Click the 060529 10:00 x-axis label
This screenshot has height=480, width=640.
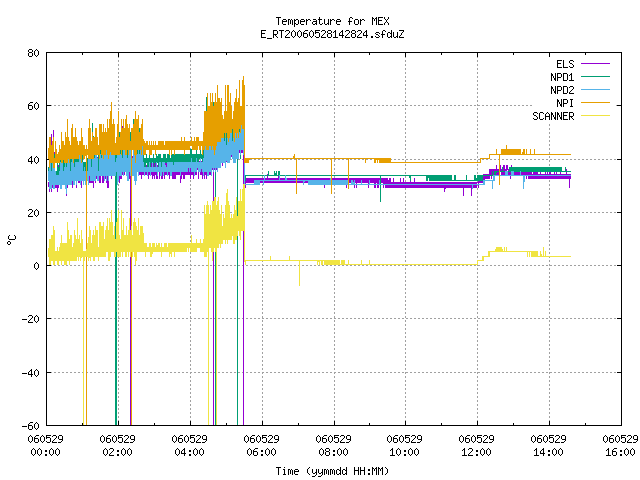click(404, 446)
